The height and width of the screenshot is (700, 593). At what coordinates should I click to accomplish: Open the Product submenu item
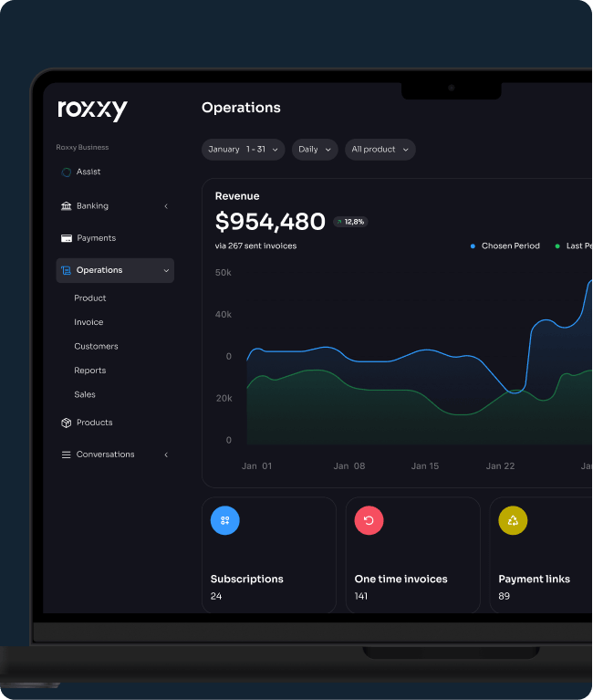click(x=90, y=298)
